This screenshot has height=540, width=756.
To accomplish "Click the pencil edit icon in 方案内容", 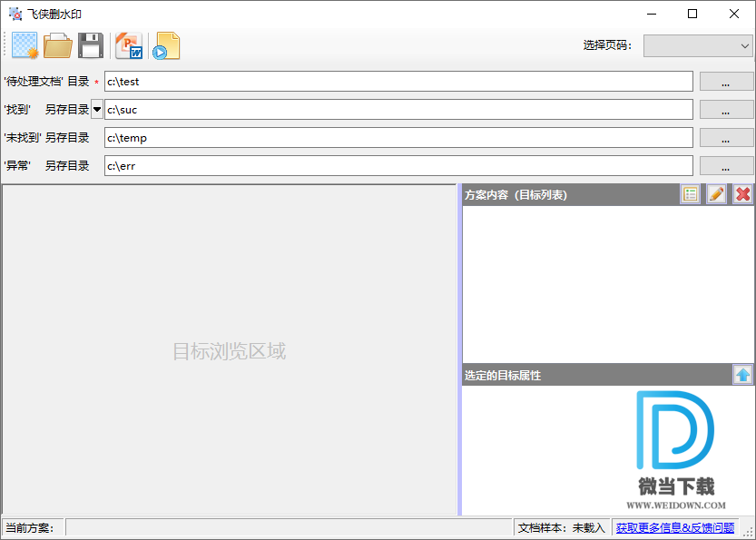I will point(716,194).
